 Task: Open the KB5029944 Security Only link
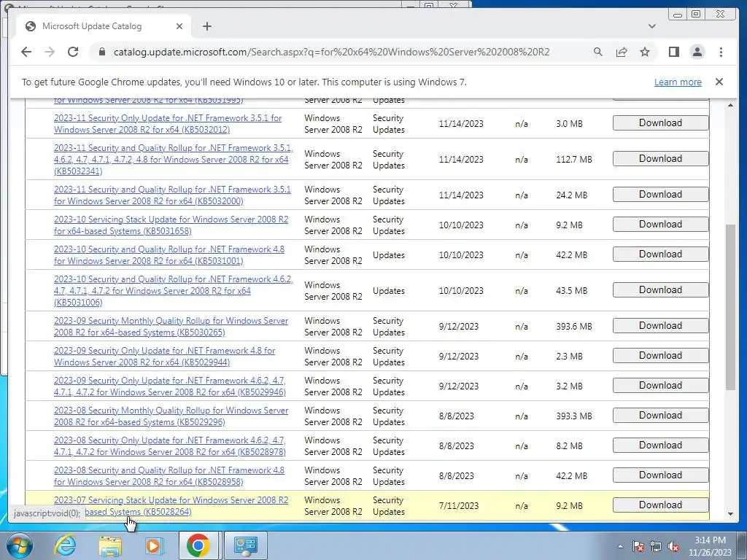point(164,357)
